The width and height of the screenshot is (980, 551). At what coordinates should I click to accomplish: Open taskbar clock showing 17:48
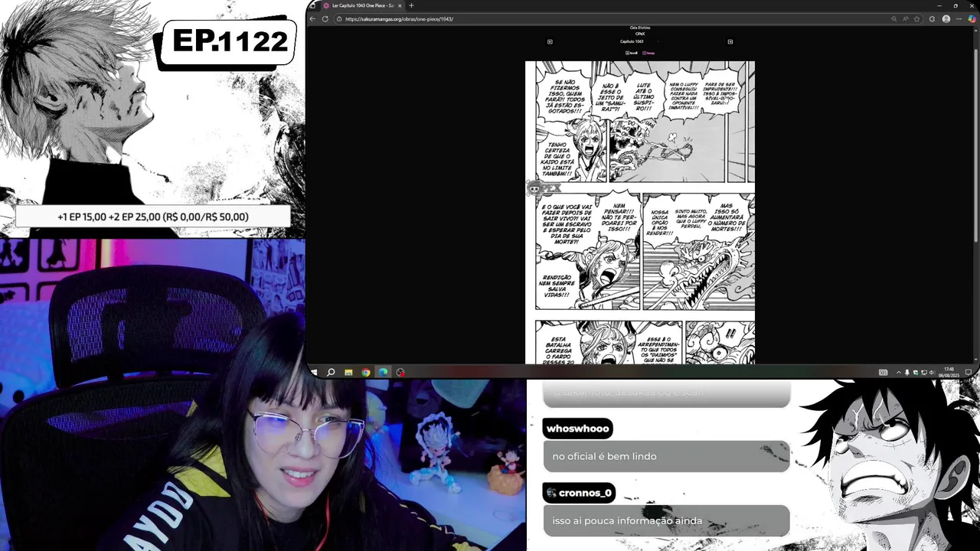click(x=949, y=372)
